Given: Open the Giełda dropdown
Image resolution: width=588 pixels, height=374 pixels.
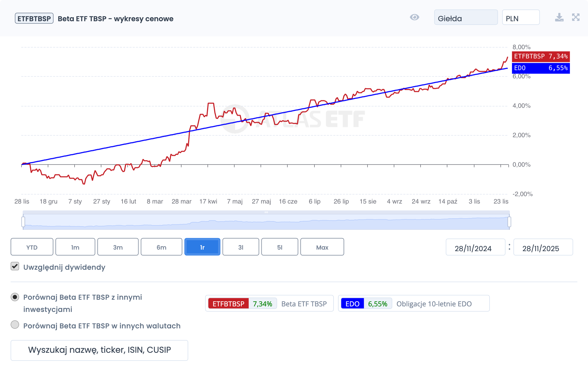Looking at the screenshot, I should 466,18.
